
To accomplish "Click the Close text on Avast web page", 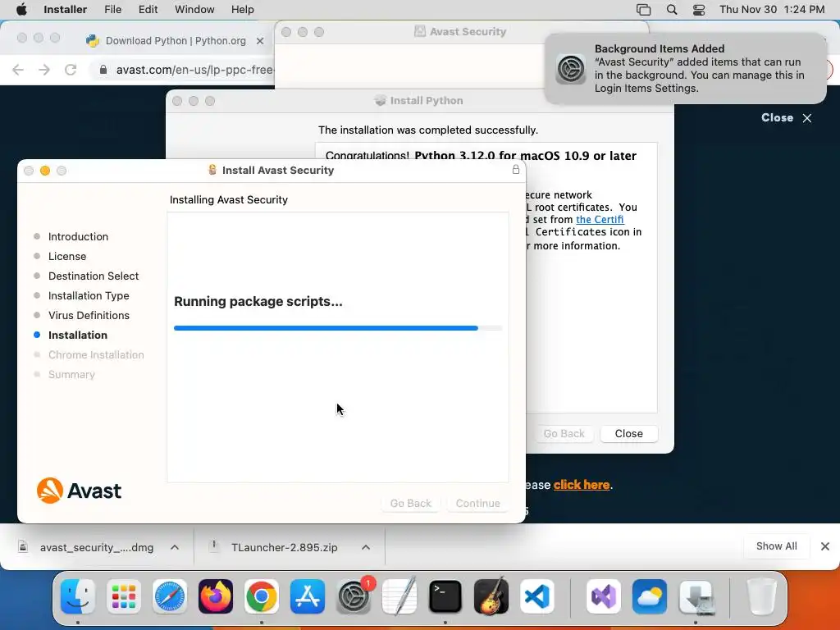I will (777, 118).
